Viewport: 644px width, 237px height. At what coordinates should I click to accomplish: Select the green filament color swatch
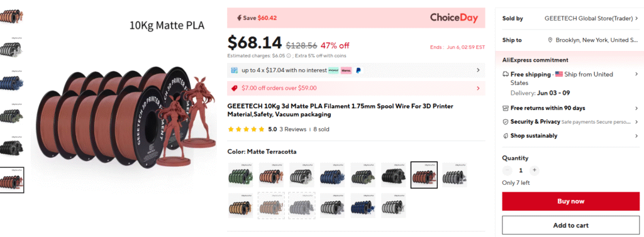click(241, 175)
